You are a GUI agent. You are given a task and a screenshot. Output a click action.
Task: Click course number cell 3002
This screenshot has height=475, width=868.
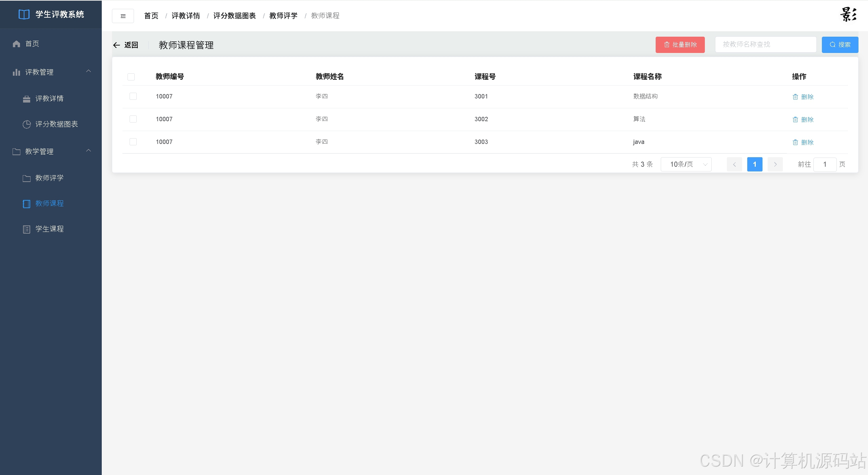(x=481, y=119)
